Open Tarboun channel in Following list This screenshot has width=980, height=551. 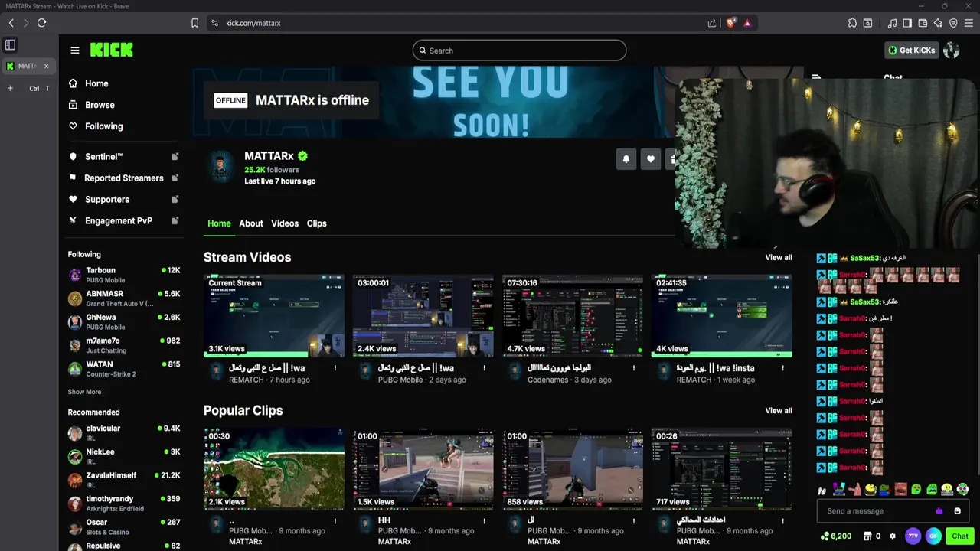[x=124, y=275]
